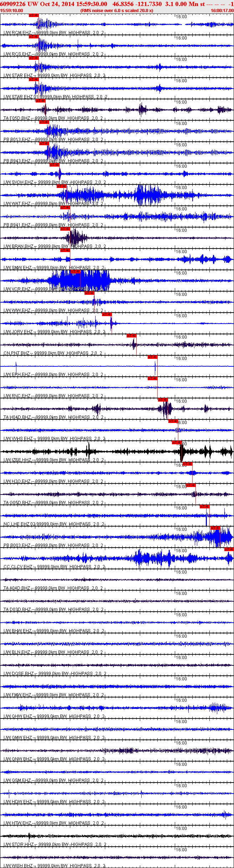Select the arrival pick on the CN PNT trace
The height and width of the screenshot is (868, 234).
click(x=132, y=336)
